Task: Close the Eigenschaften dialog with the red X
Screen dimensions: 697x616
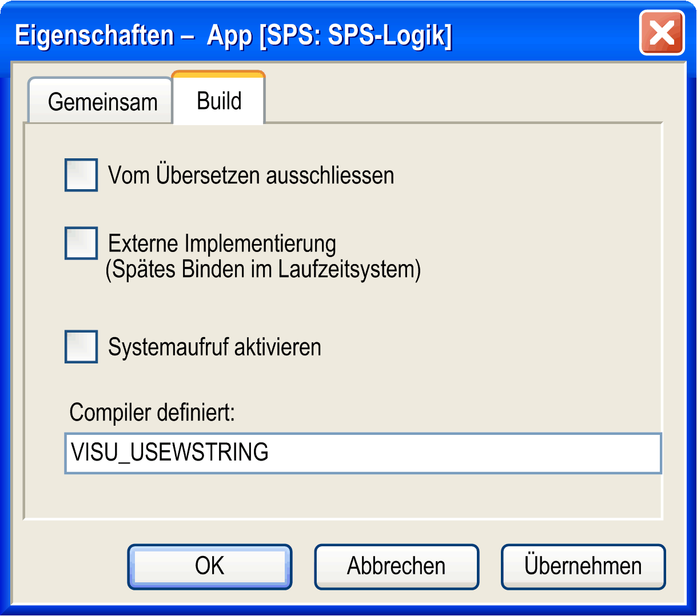Action: tap(662, 33)
